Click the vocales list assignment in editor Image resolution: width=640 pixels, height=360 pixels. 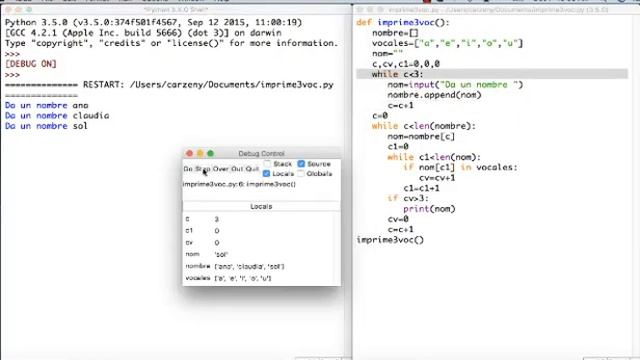447,43
